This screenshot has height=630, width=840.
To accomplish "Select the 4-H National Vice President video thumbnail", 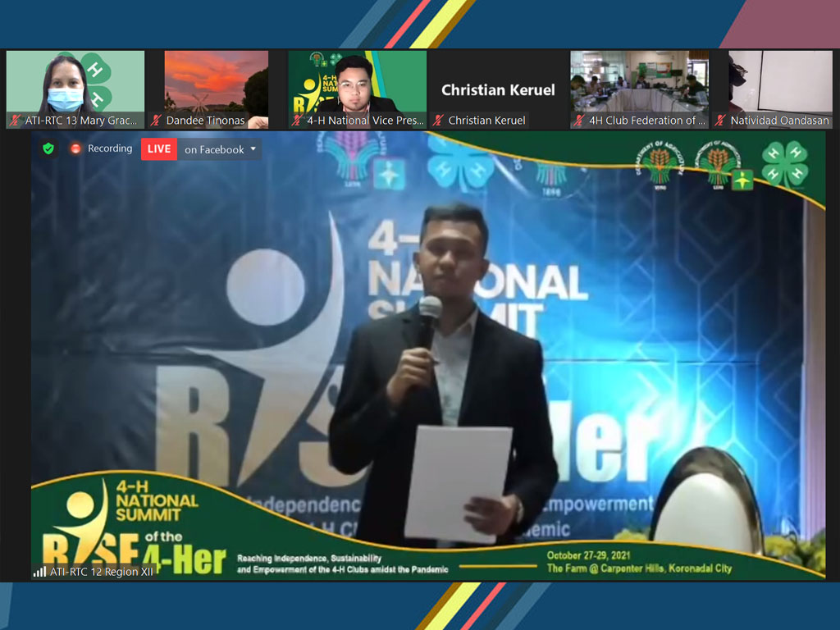I will [x=358, y=89].
